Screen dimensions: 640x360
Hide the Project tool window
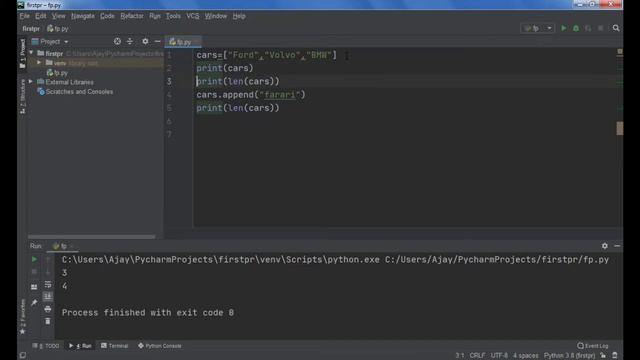(158, 41)
